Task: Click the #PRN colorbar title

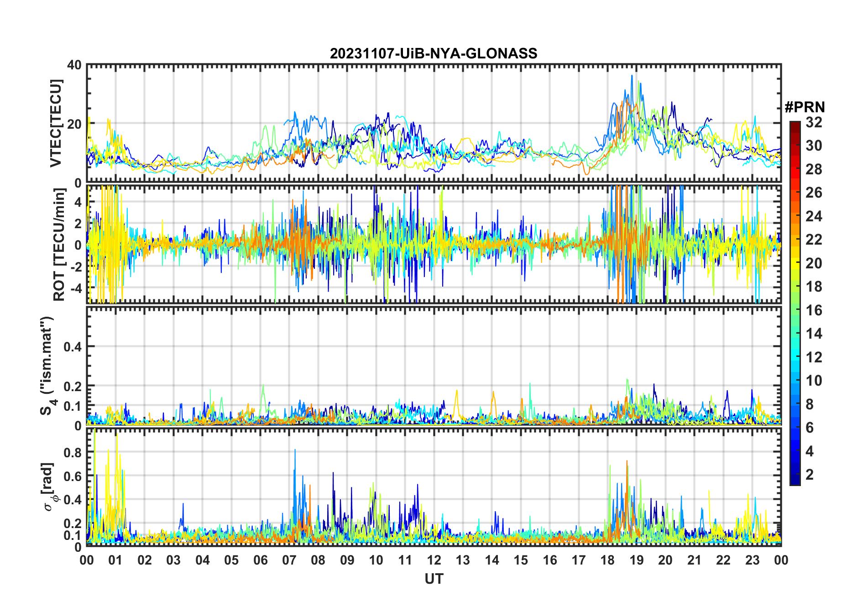Action: (805, 107)
